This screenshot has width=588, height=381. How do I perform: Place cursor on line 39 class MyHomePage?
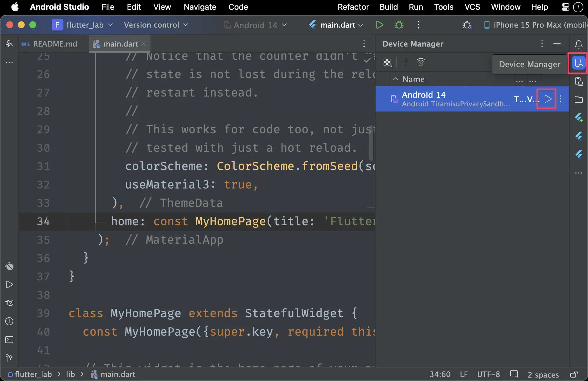click(212, 313)
